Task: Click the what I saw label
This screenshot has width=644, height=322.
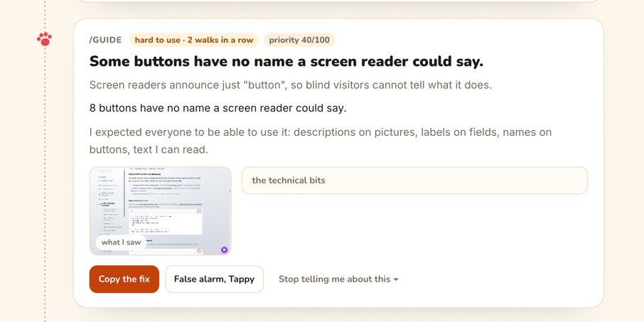Action: click(121, 242)
